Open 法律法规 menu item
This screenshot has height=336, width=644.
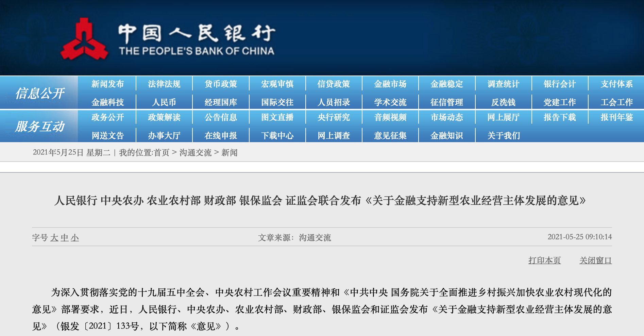[164, 84]
